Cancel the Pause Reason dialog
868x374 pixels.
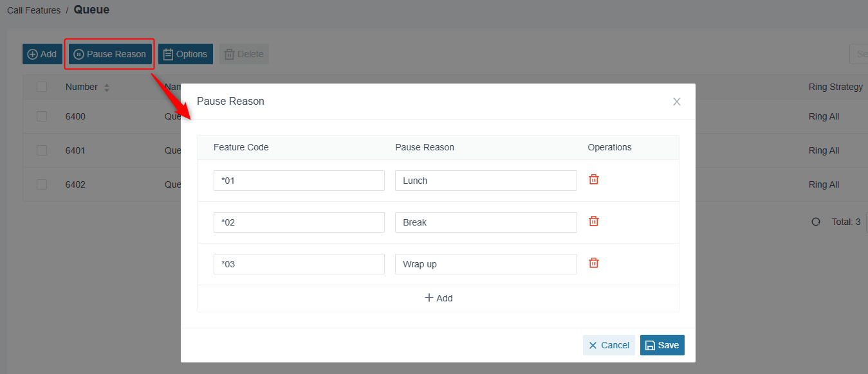coord(609,345)
